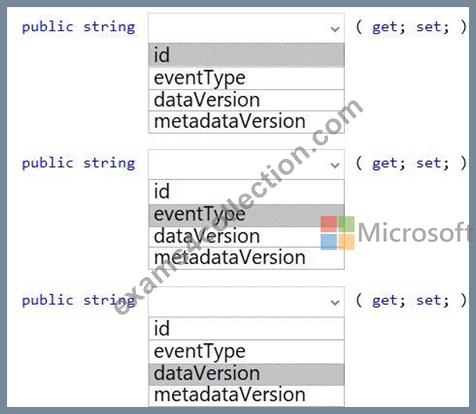476x414 pixels.
Task: Expand the third dropdown chevron arrow
Action: [x=335, y=303]
